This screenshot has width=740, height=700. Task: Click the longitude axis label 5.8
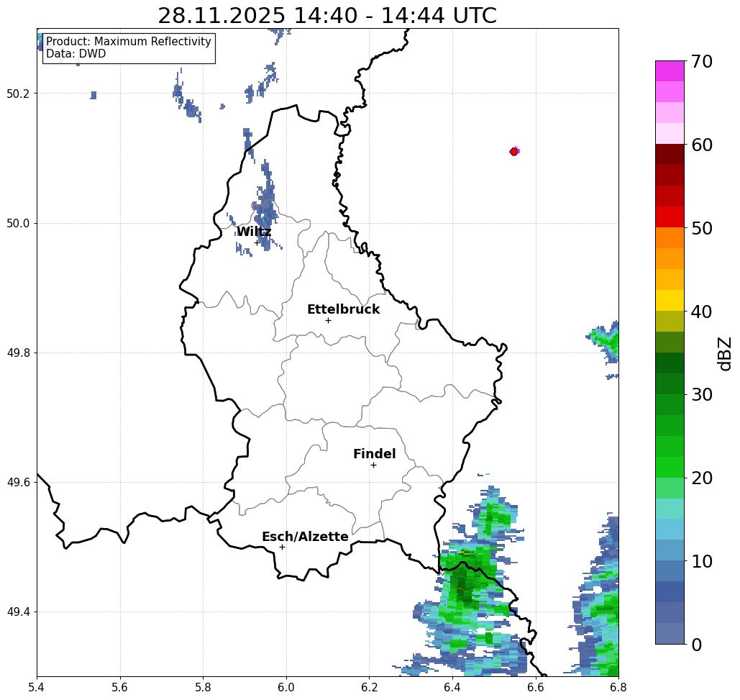[x=204, y=687]
